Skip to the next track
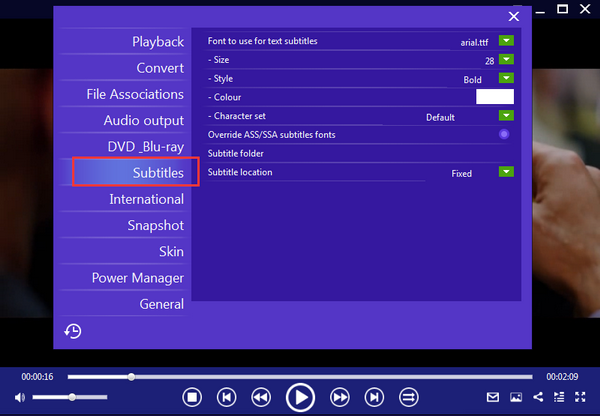 [373, 397]
